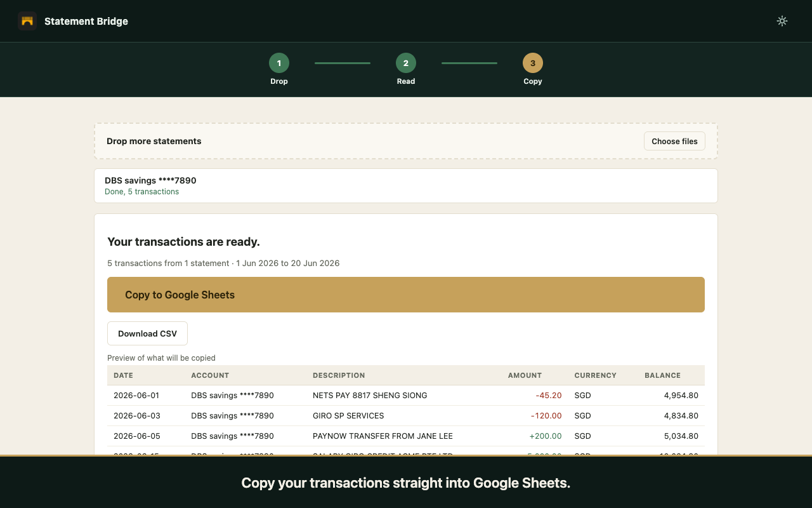
Task: Click the balance 4,834.80
Action: pyautogui.click(x=681, y=415)
